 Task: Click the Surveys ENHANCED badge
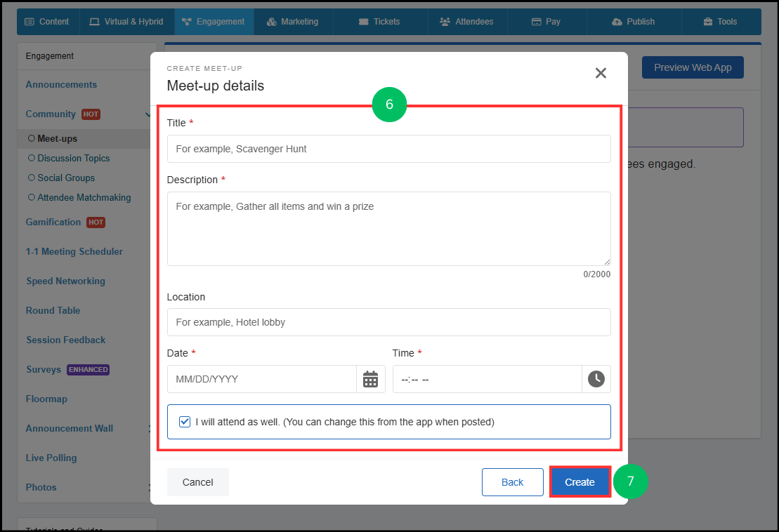88,370
